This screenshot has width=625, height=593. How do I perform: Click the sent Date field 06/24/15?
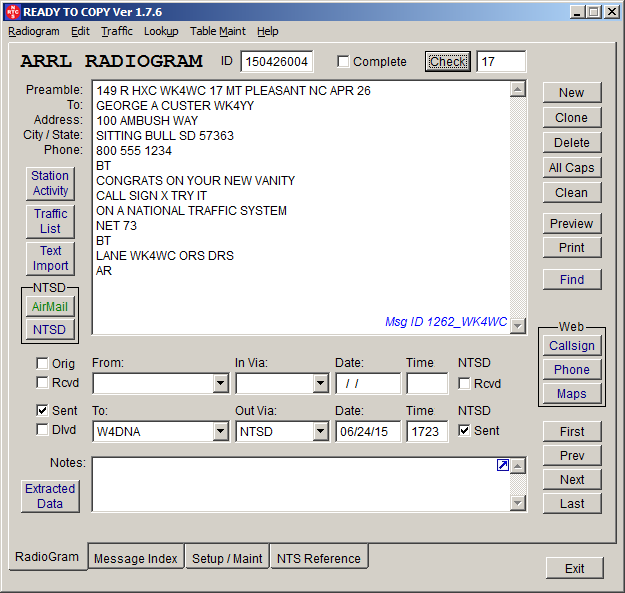[x=368, y=432]
